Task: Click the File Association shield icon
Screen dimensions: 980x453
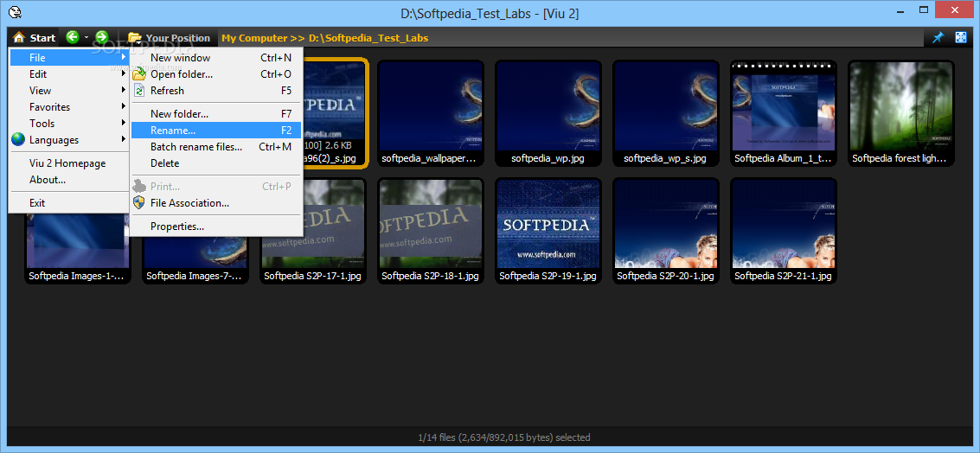Action: 138,202
